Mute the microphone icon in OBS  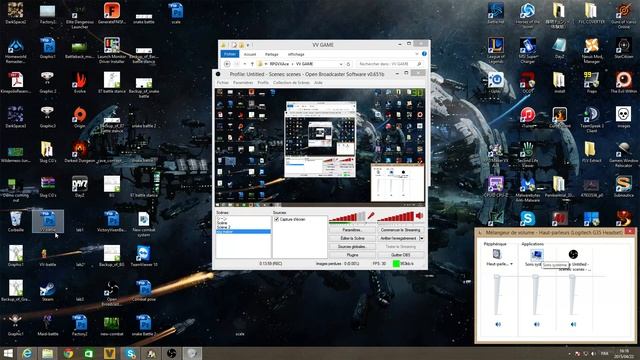click(371, 216)
